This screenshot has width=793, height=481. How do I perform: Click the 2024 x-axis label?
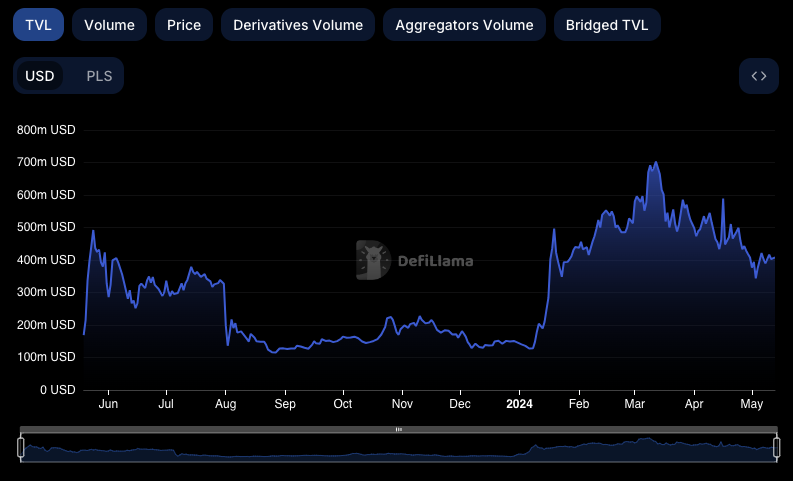point(519,404)
